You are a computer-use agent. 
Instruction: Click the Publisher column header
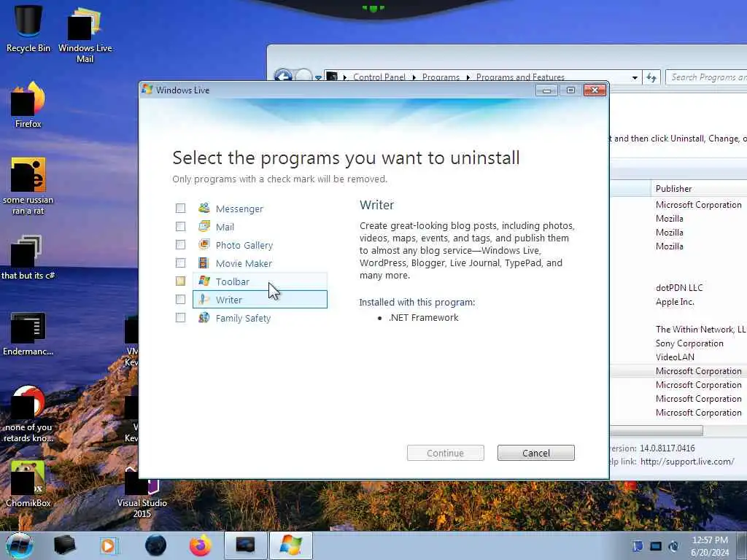(698, 189)
